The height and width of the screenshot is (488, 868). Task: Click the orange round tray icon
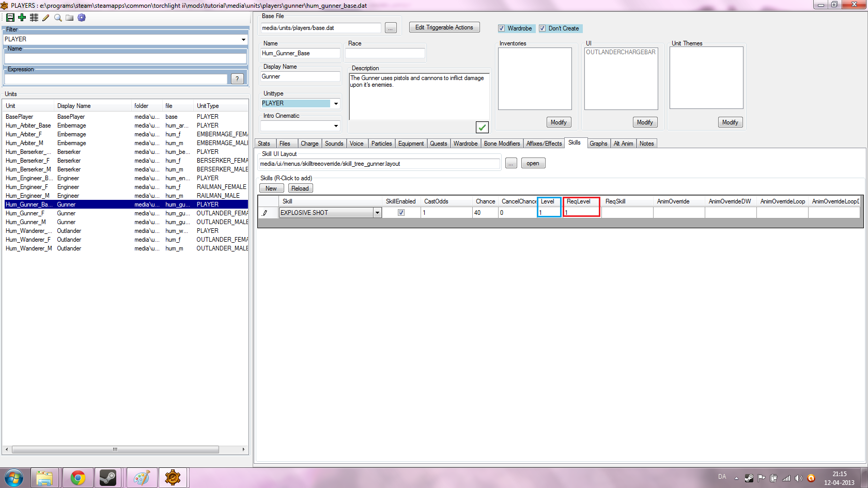pyautogui.click(x=811, y=478)
